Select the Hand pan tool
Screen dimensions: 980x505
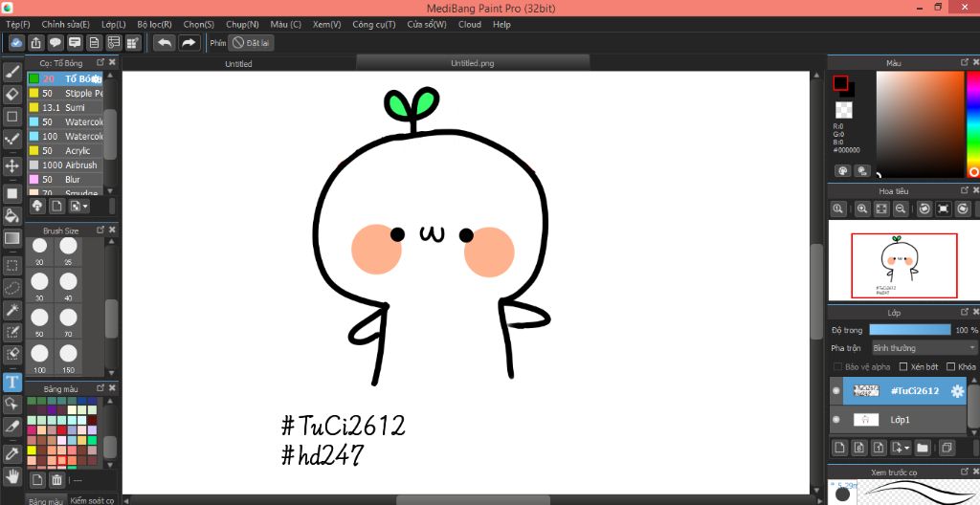11,477
